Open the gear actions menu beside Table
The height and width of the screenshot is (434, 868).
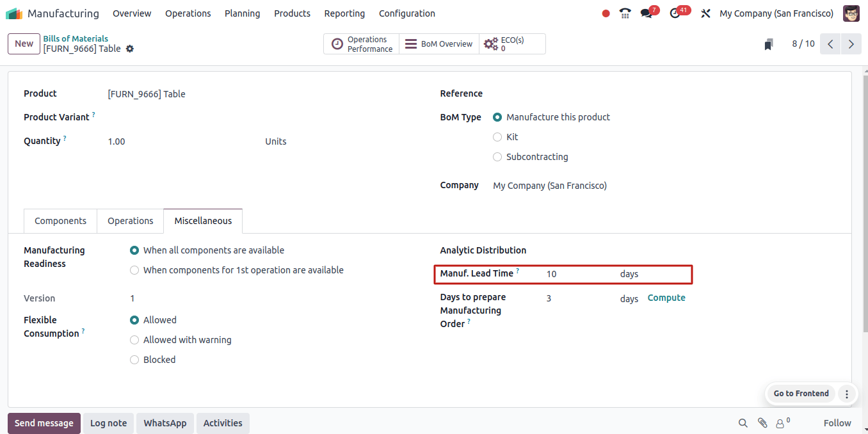coord(130,49)
